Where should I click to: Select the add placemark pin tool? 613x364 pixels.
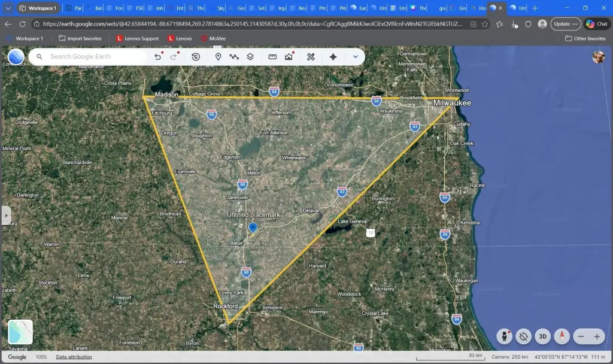coord(218,57)
